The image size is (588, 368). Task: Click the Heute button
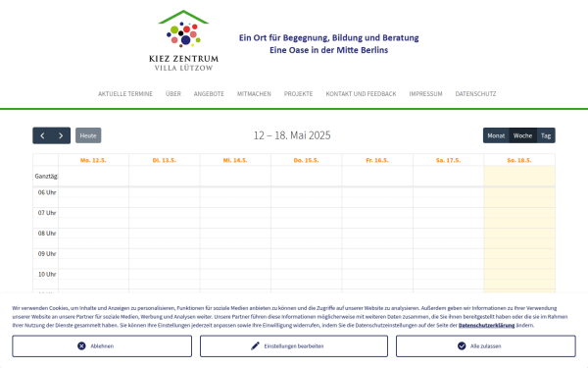pyautogui.click(x=88, y=135)
